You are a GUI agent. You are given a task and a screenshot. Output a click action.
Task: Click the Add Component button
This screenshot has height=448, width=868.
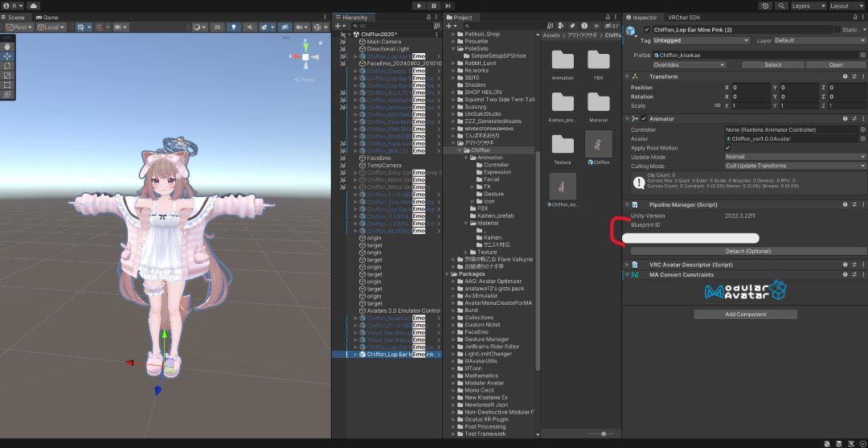pyautogui.click(x=746, y=314)
